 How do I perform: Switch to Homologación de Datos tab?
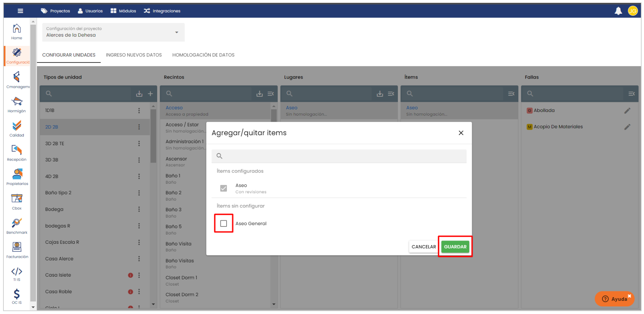coord(203,55)
